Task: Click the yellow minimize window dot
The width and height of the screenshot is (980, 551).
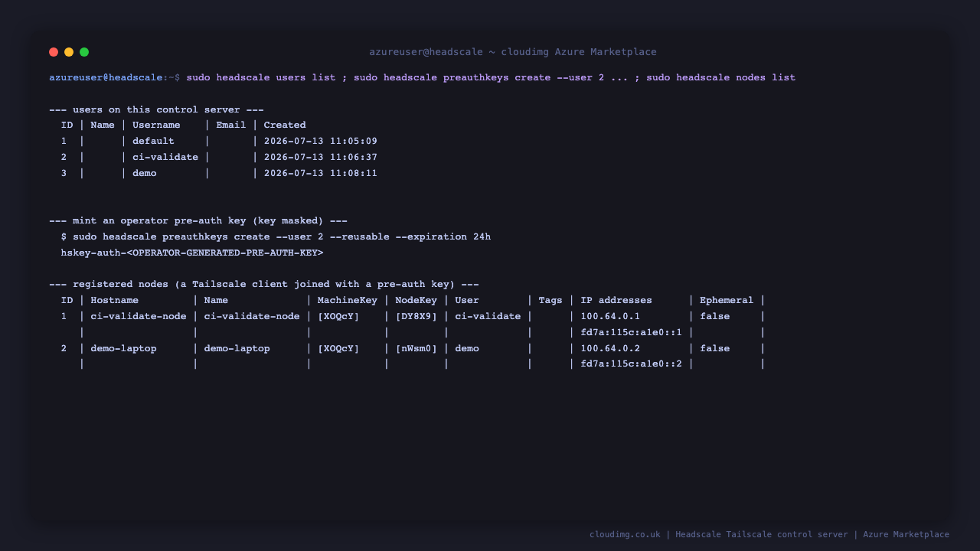Action: [69, 52]
